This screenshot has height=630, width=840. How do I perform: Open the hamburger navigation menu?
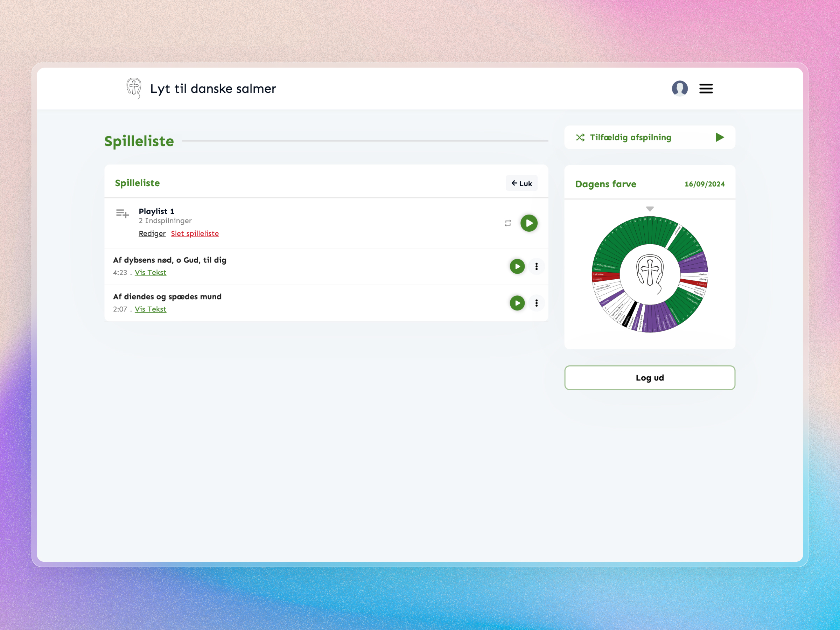point(706,89)
